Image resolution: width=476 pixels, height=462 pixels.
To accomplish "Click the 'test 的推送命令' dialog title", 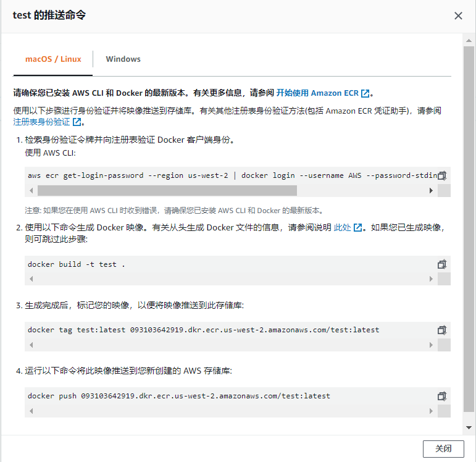I will (x=49, y=15).
